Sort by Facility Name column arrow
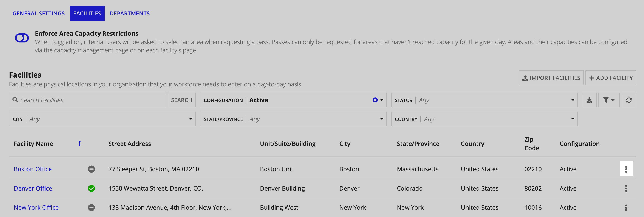This screenshot has width=644, height=217. [79, 144]
